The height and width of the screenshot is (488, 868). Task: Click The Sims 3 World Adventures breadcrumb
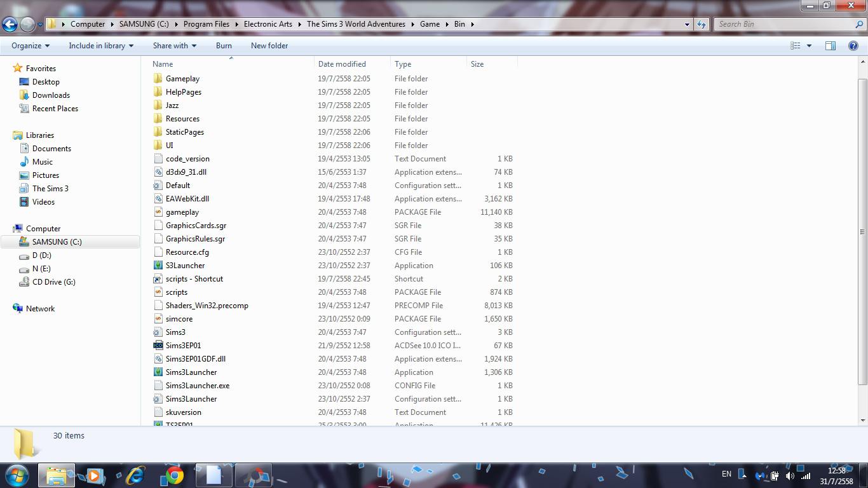click(356, 24)
